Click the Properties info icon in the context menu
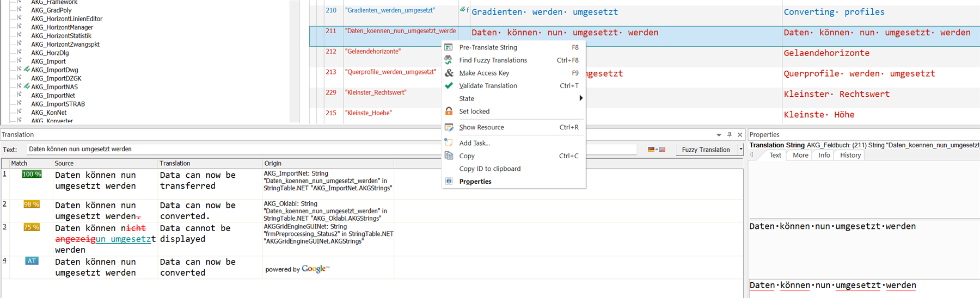This screenshot has width=980, height=298. (449, 182)
